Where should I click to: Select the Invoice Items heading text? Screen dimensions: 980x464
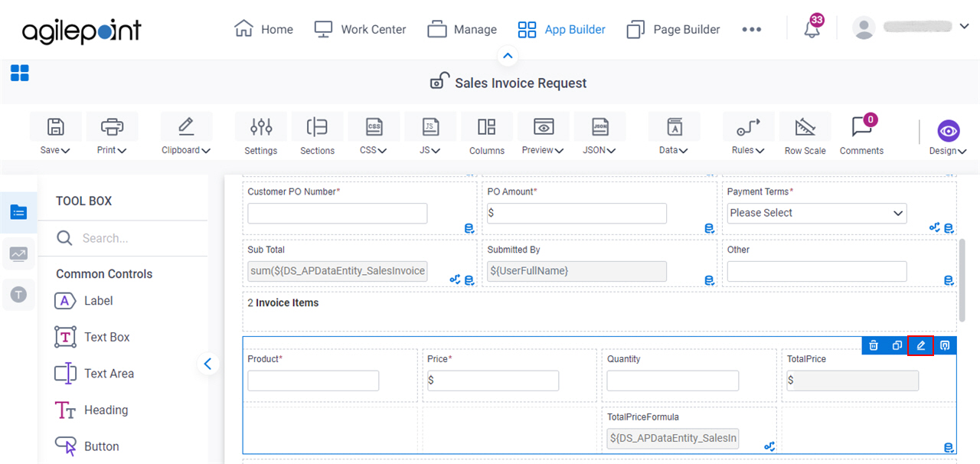(x=287, y=302)
